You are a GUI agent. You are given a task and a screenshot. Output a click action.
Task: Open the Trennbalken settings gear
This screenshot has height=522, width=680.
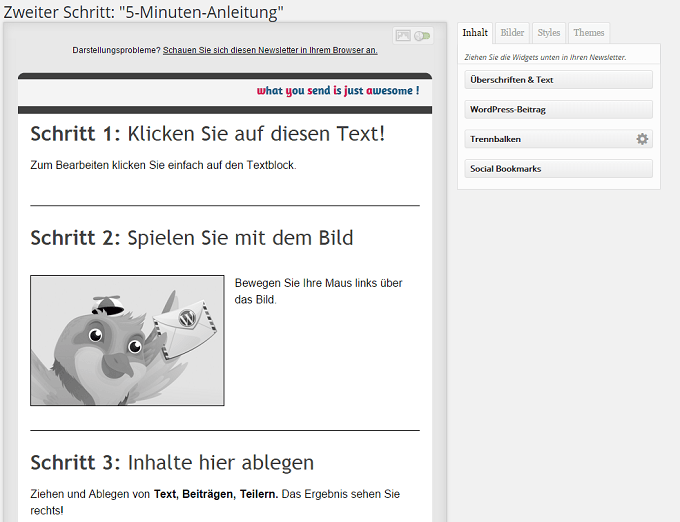(642, 139)
